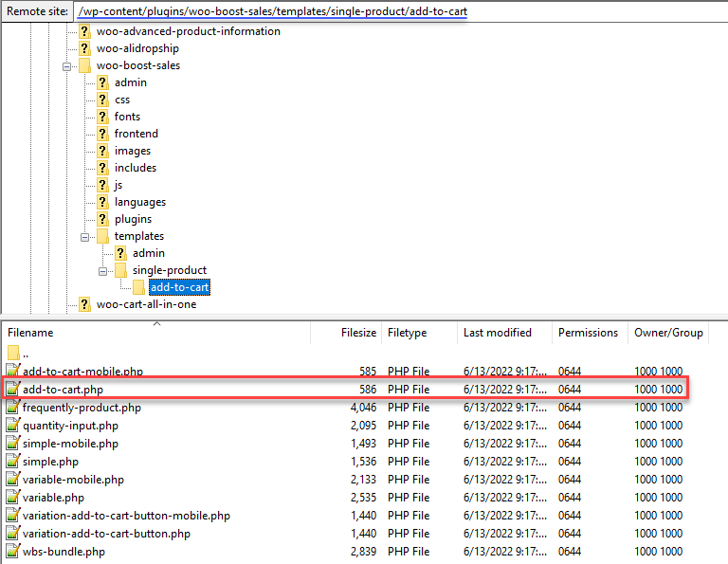This screenshot has height=564, width=728.
Task: Open the js folder in tree
Action: [118, 185]
